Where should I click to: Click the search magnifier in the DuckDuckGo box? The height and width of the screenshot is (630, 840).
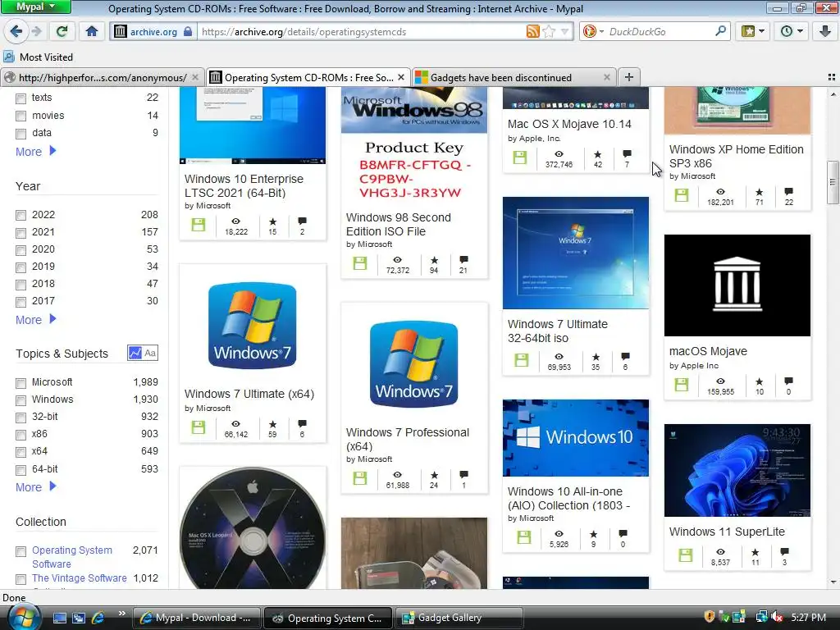point(720,31)
